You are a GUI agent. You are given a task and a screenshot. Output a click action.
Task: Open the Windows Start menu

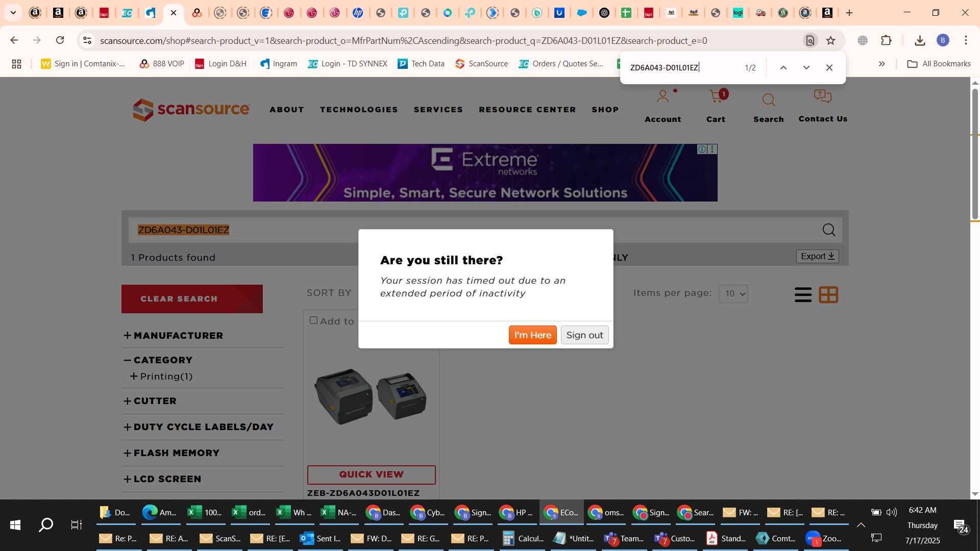tap(15, 524)
